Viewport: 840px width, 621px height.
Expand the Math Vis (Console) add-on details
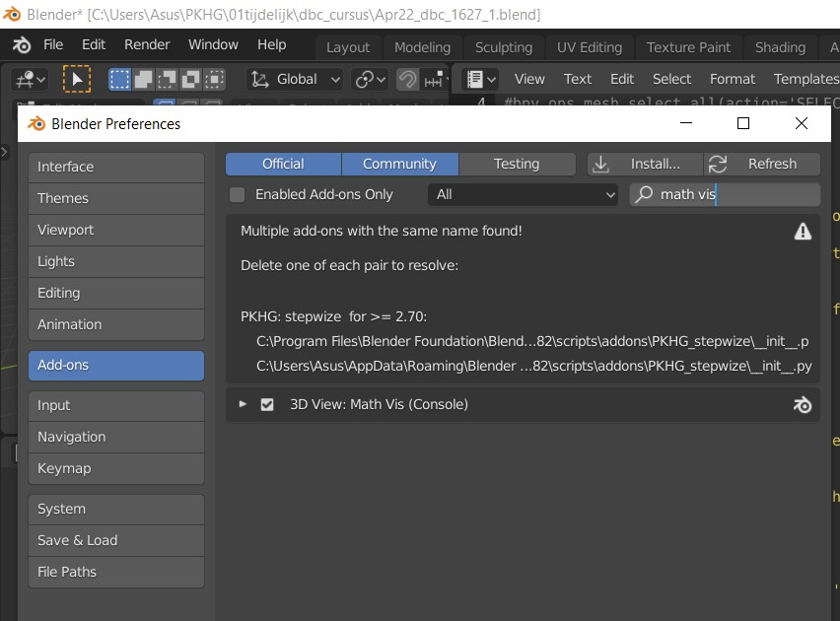pyautogui.click(x=243, y=404)
